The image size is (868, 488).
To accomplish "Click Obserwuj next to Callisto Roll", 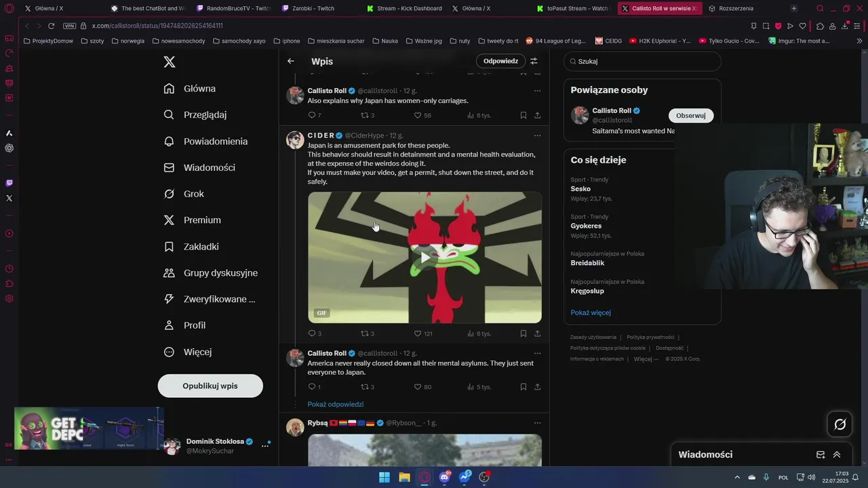I will (691, 115).
